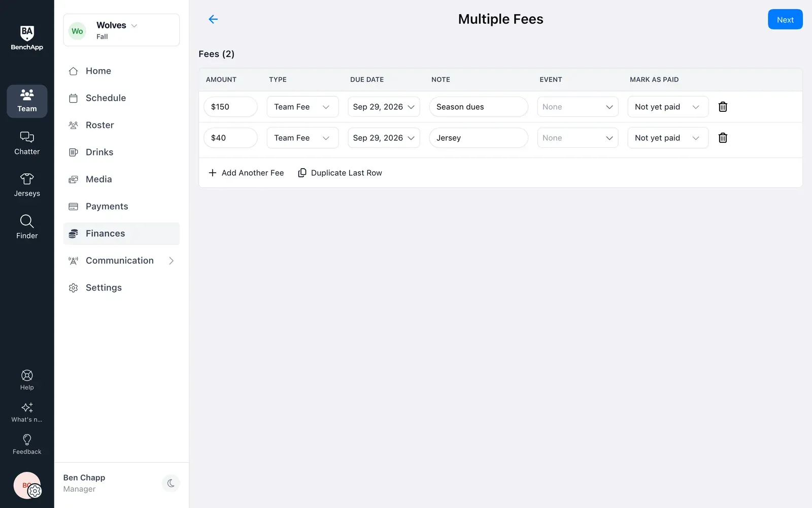Open the Team section in the sidebar
This screenshot has width=812, height=508.
27,101
